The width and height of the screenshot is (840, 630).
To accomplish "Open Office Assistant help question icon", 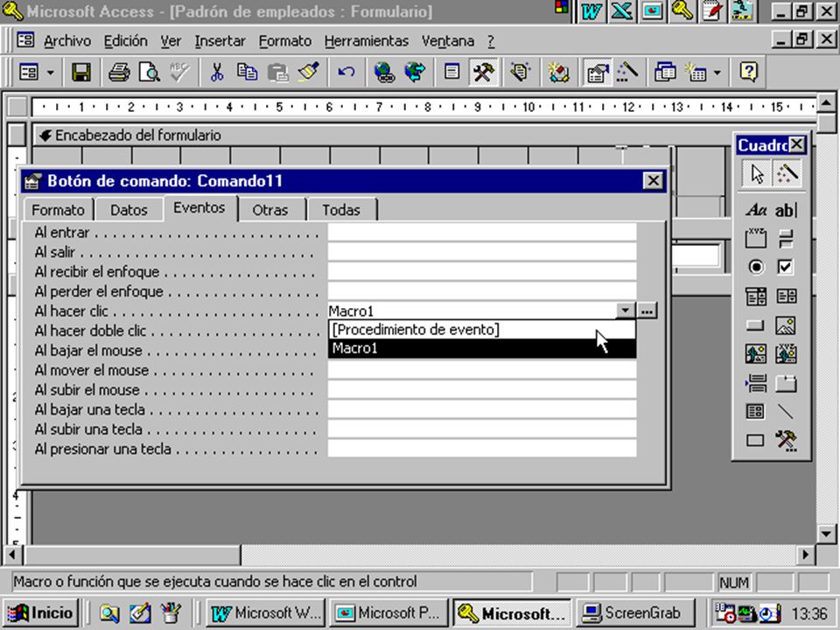I will 749,73.
